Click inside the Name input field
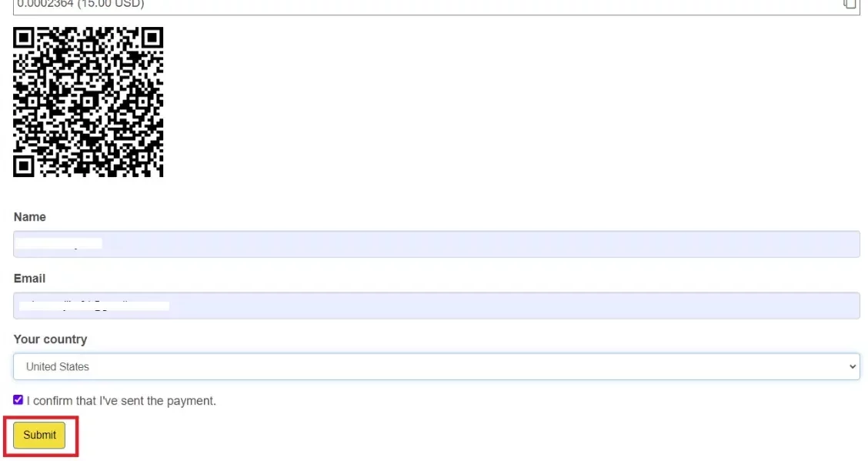This screenshot has width=868, height=461. [436, 244]
